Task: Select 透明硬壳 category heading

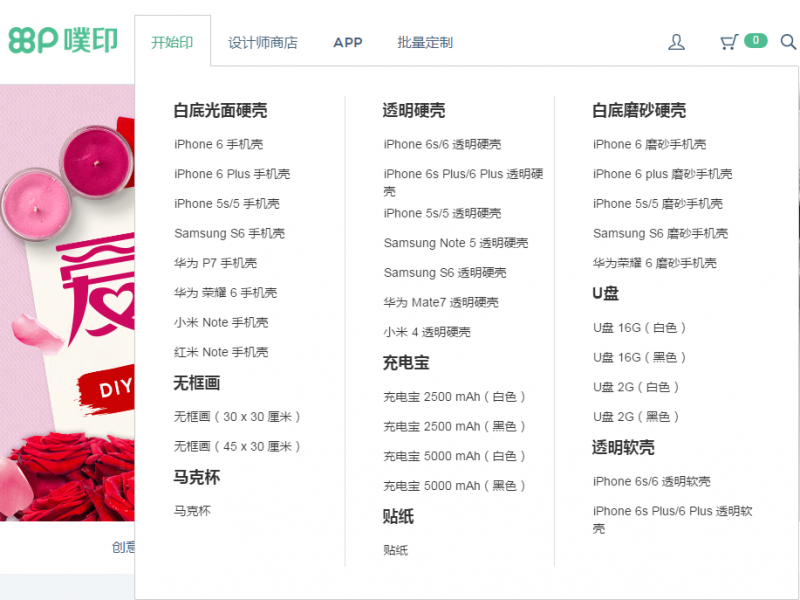Action: click(x=414, y=110)
